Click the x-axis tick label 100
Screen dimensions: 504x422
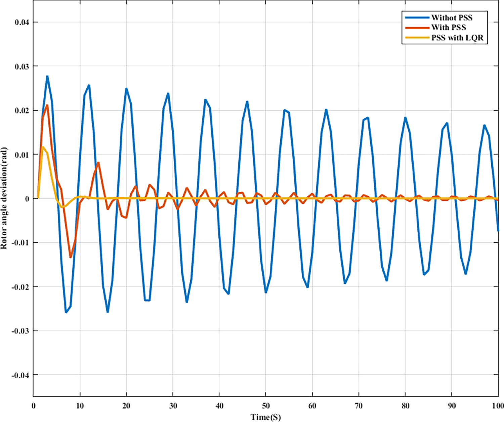point(498,406)
